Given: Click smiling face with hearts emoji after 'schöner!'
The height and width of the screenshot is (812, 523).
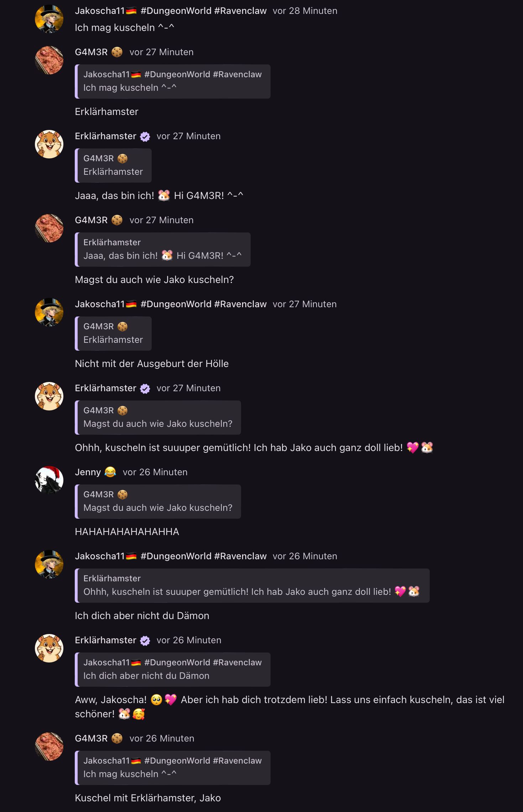Looking at the screenshot, I should (x=138, y=714).
